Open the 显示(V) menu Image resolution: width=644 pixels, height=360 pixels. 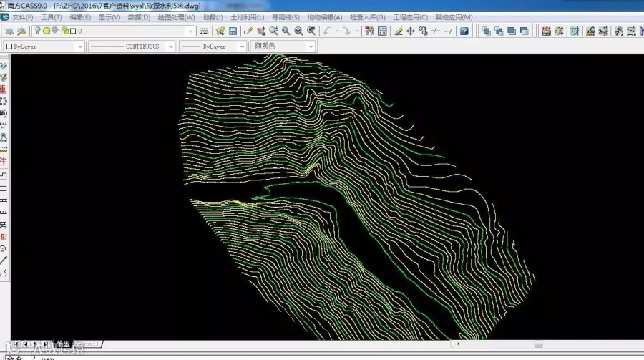[109, 17]
